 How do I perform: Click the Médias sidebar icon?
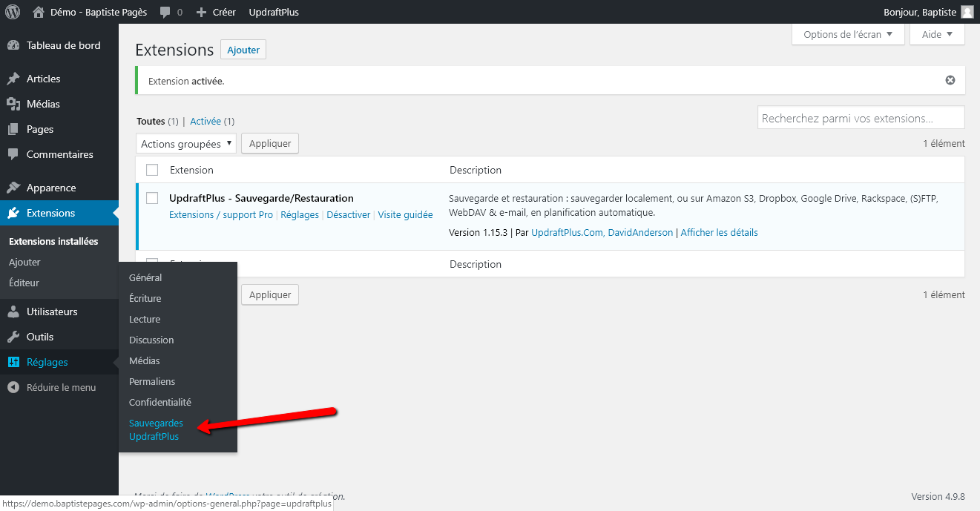point(13,104)
